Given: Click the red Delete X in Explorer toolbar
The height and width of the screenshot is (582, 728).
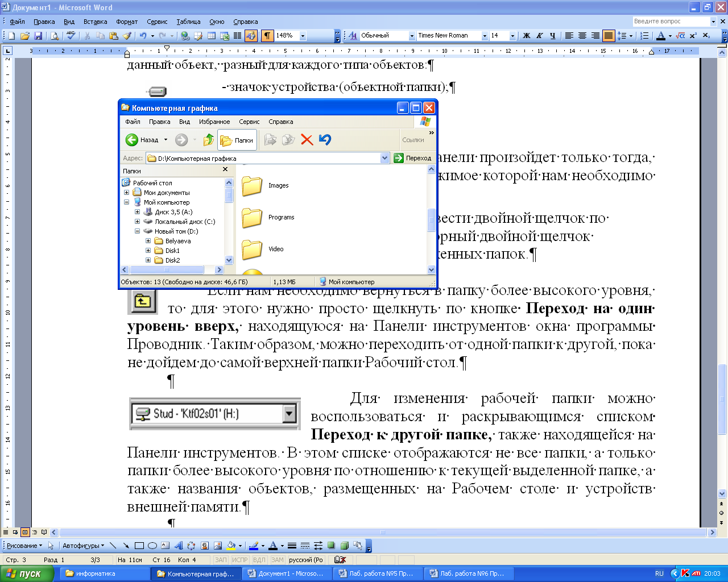Looking at the screenshot, I should 307,140.
